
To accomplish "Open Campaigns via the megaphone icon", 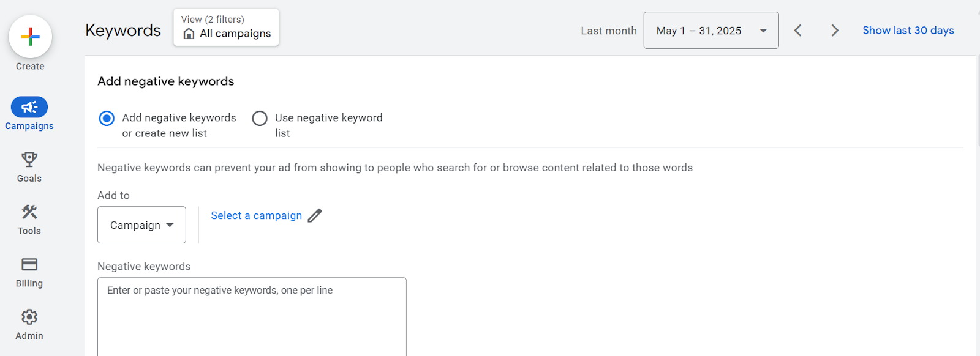I will point(29,107).
